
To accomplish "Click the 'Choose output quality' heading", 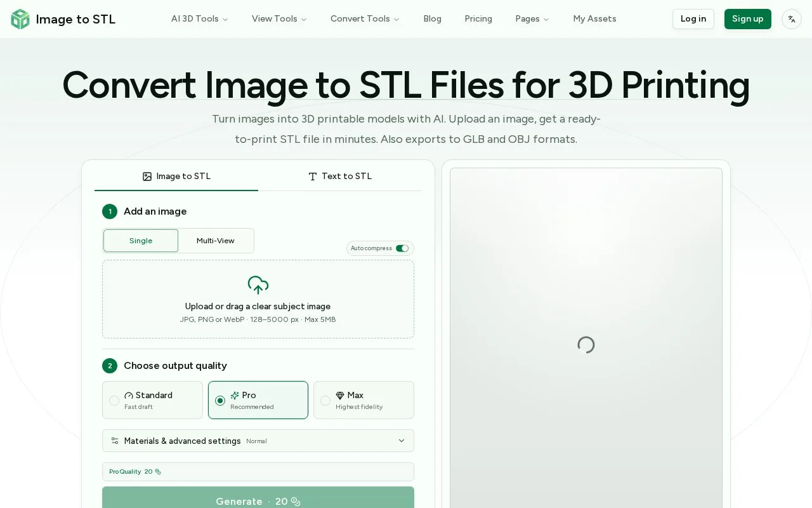I will point(175,366).
